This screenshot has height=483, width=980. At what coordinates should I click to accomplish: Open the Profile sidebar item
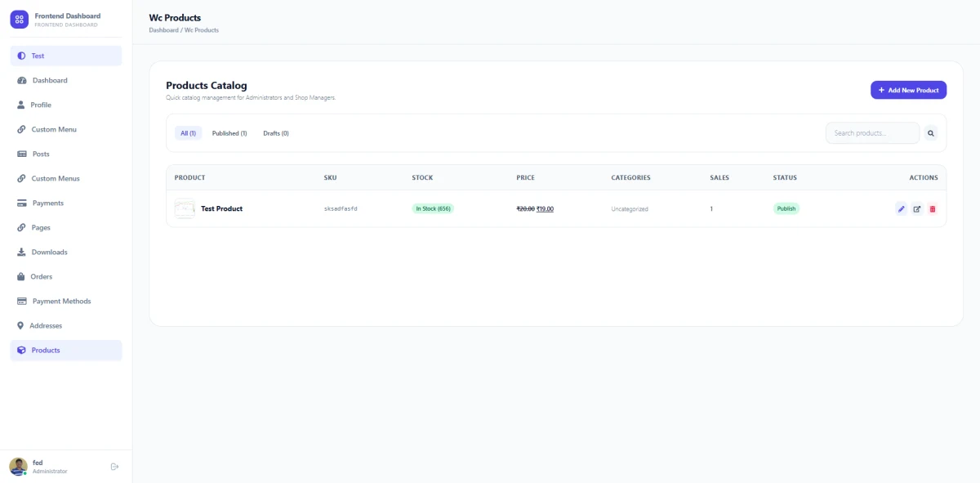[x=65, y=105]
